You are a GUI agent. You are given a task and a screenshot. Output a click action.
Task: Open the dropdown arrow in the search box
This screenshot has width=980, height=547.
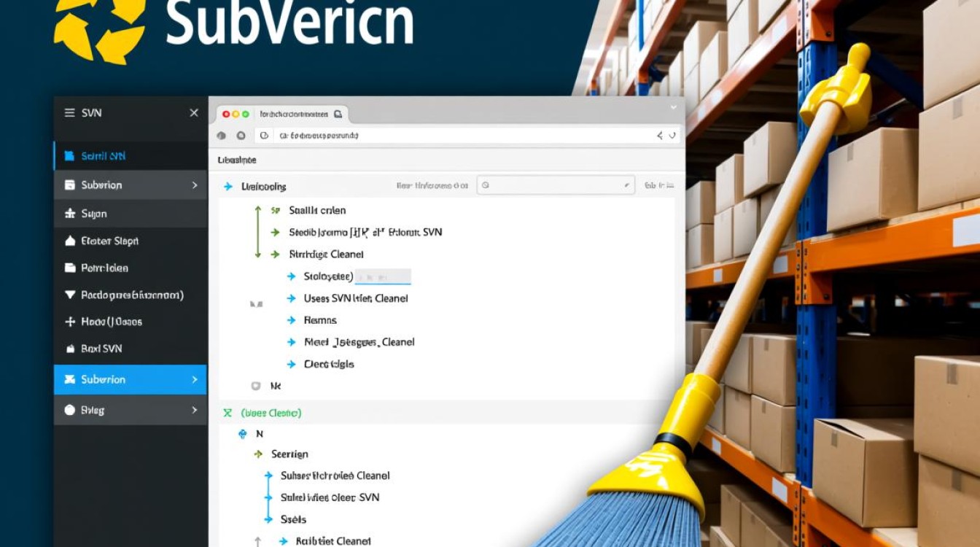[626, 186]
